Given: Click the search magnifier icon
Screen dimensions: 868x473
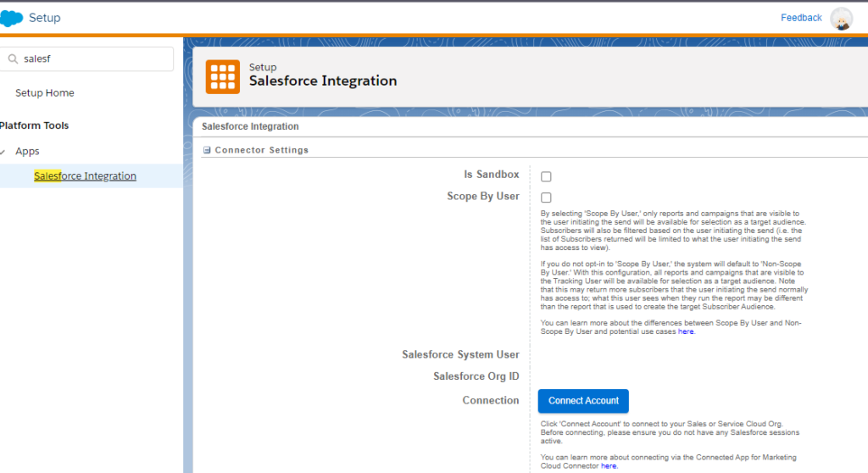Looking at the screenshot, I should point(13,58).
